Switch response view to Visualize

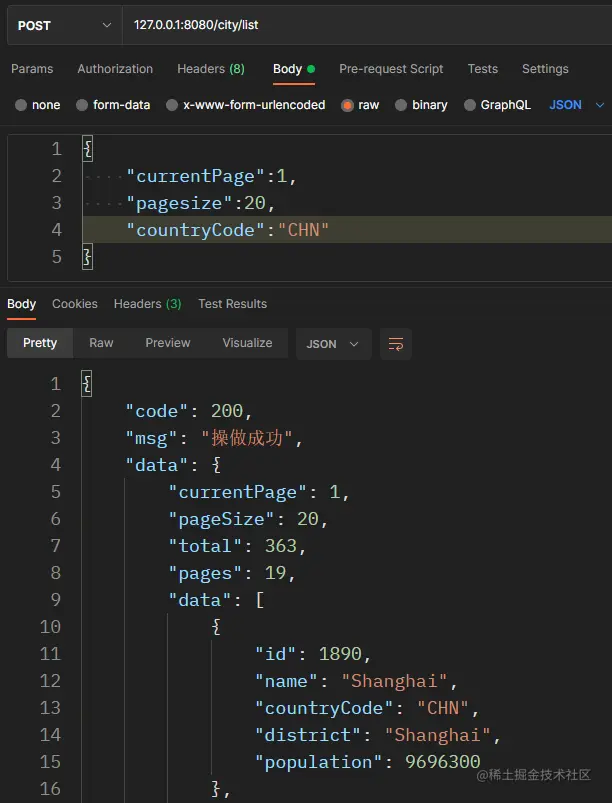tap(247, 343)
